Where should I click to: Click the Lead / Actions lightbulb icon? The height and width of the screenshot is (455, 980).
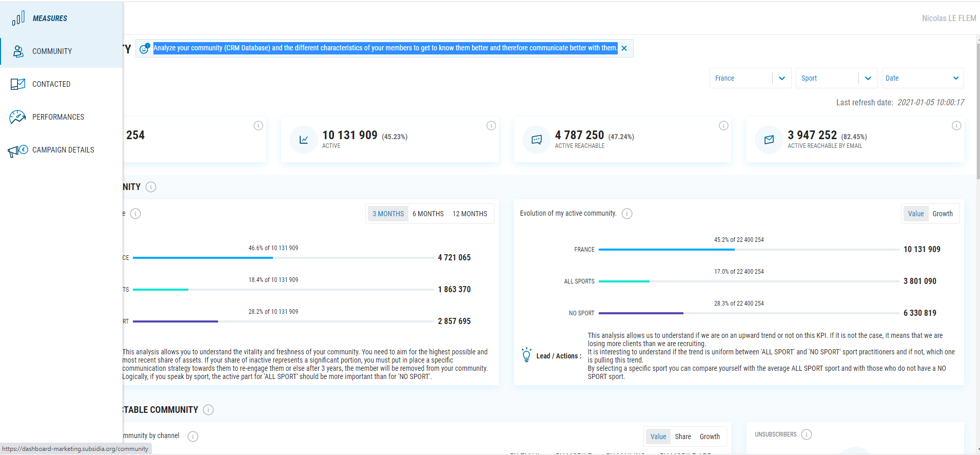[526, 355]
